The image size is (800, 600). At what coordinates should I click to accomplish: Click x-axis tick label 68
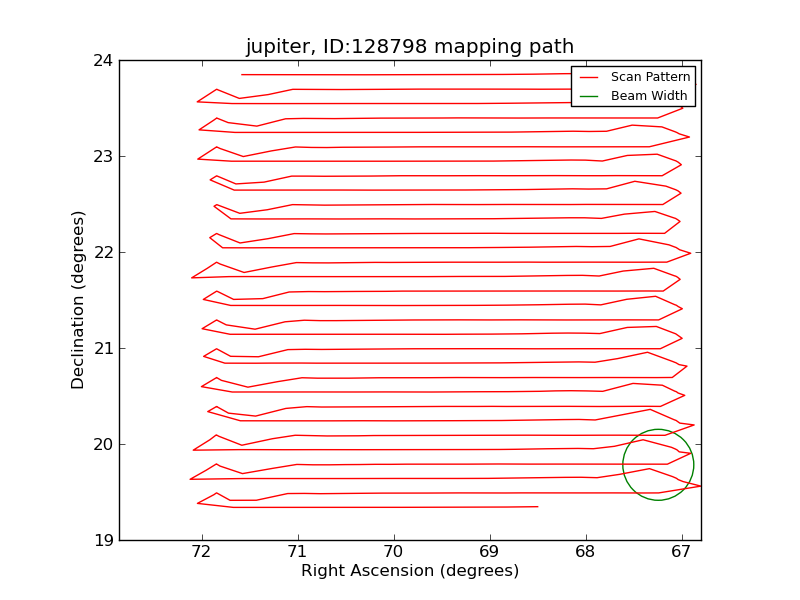[585, 552]
